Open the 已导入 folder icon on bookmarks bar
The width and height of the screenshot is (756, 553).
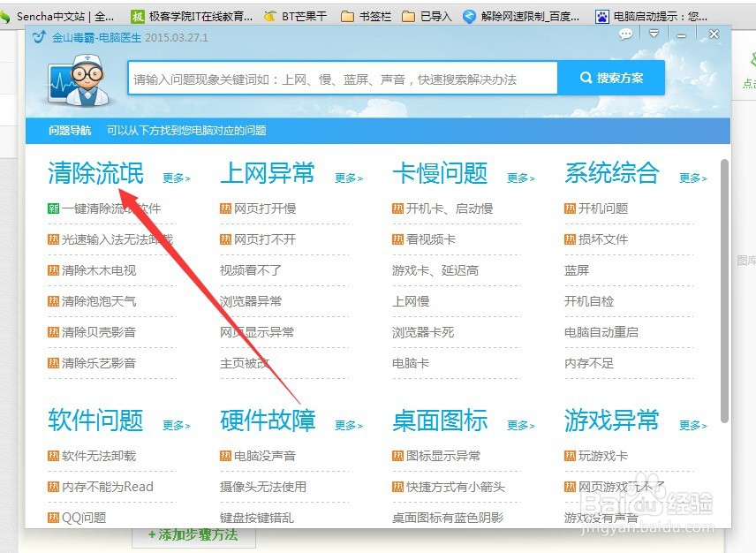pos(409,15)
